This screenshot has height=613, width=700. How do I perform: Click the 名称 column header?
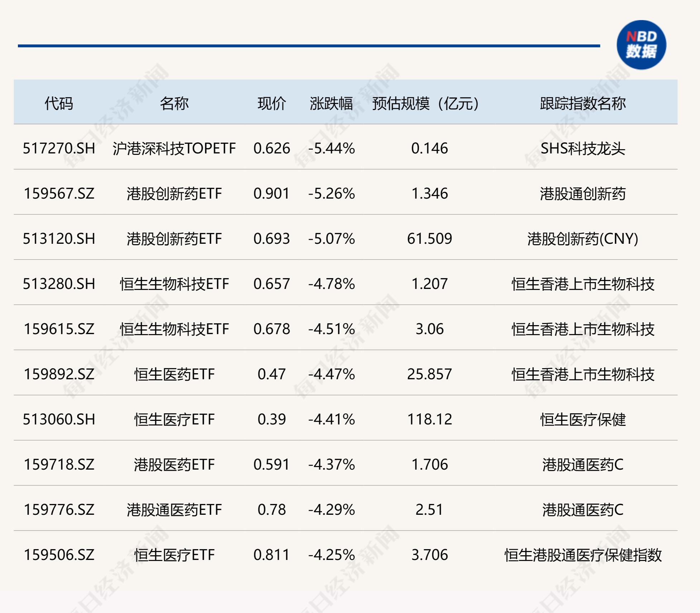coord(174,104)
